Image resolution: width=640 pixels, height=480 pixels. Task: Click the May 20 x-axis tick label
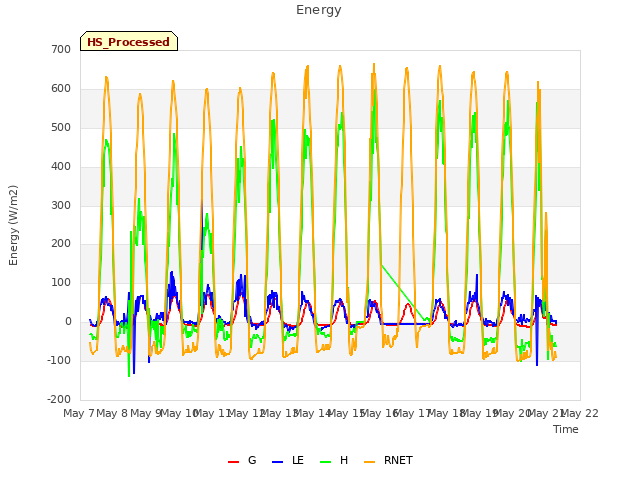512,413
